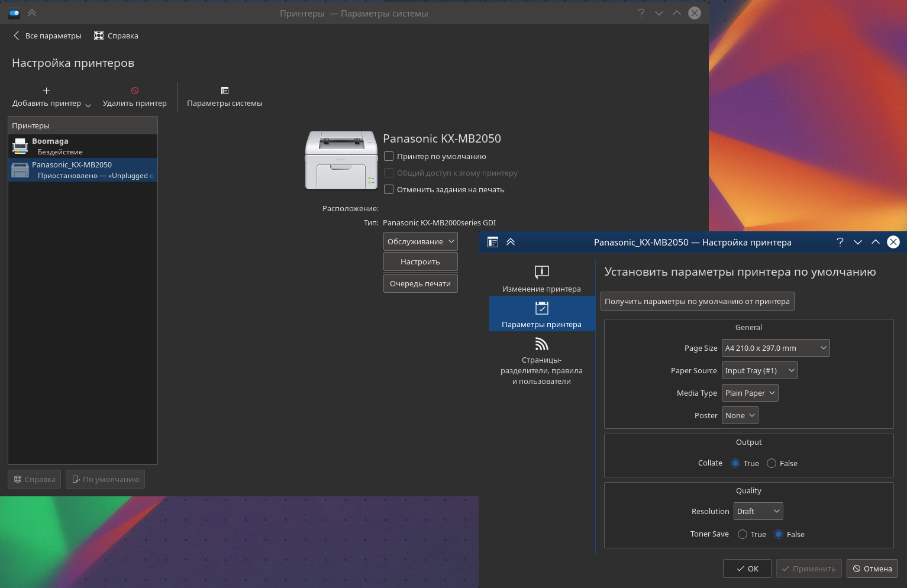Open the Media Type dropdown
This screenshot has width=907, height=588.
pyautogui.click(x=750, y=393)
